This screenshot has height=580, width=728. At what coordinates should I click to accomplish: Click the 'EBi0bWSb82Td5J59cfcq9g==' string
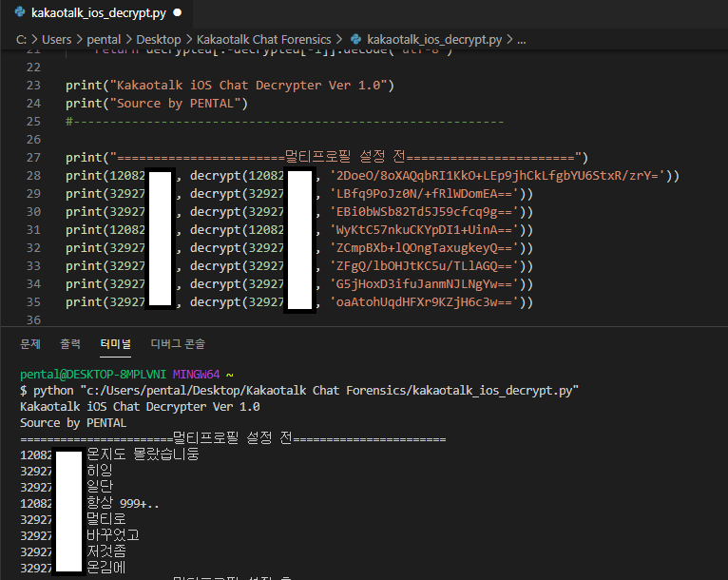point(424,212)
